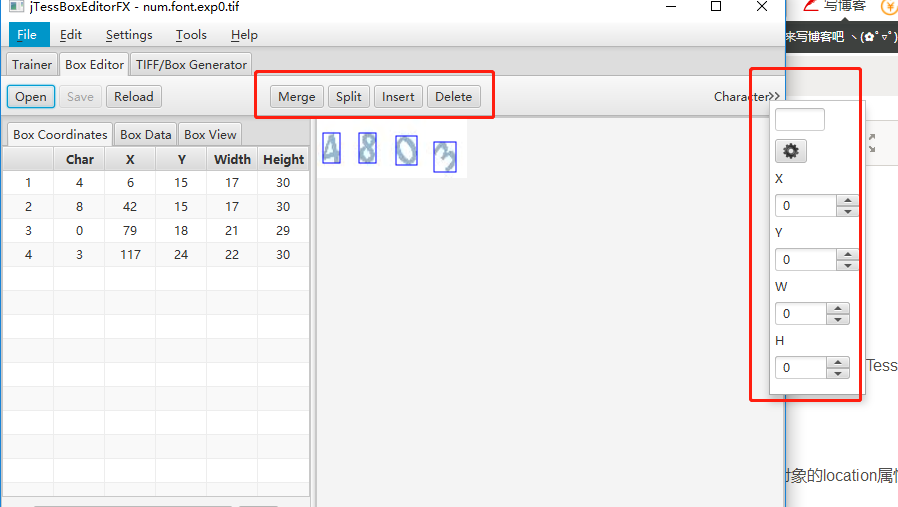
Task: Click the Open button
Action: [x=31, y=96]
